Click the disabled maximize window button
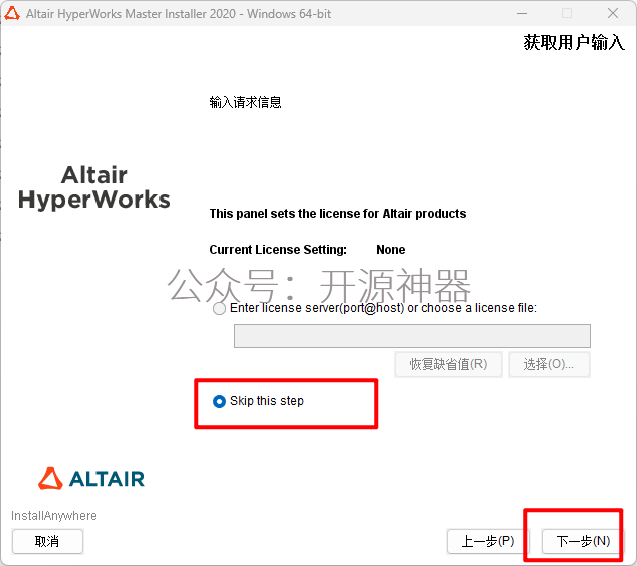 click(567, 13)
